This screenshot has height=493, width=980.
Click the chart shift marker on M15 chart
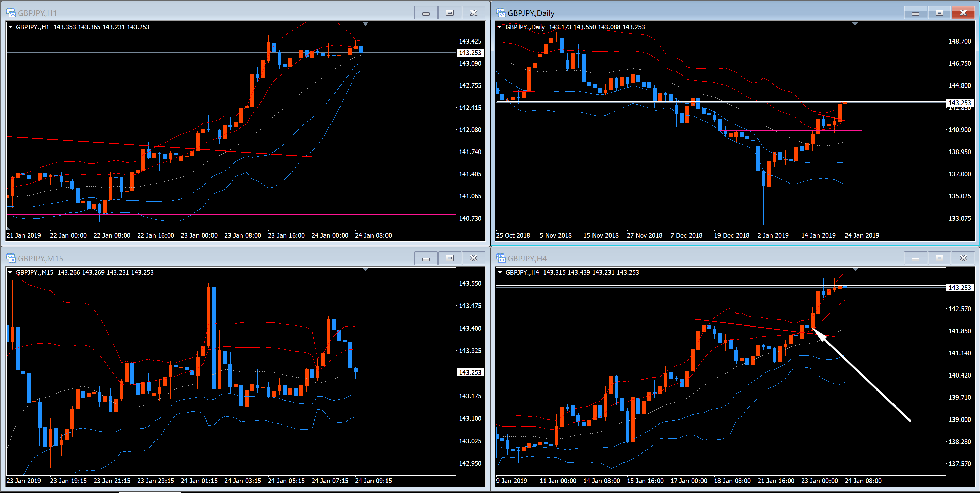[366, 269]
